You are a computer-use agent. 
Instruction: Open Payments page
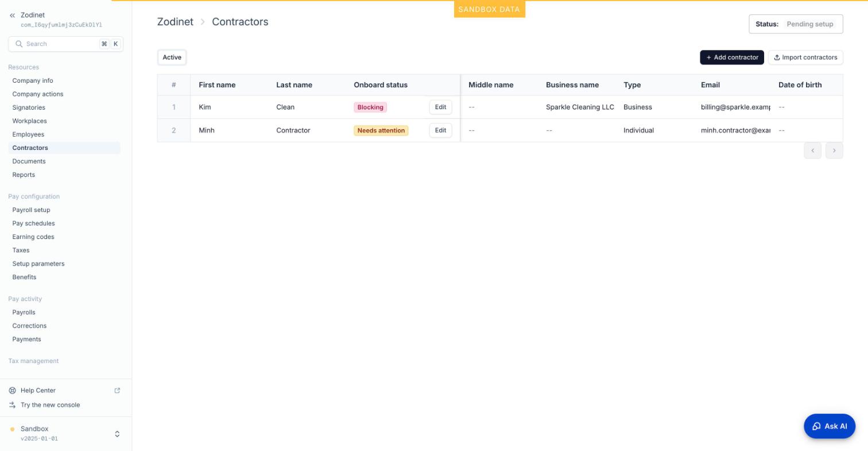(26, 340)
